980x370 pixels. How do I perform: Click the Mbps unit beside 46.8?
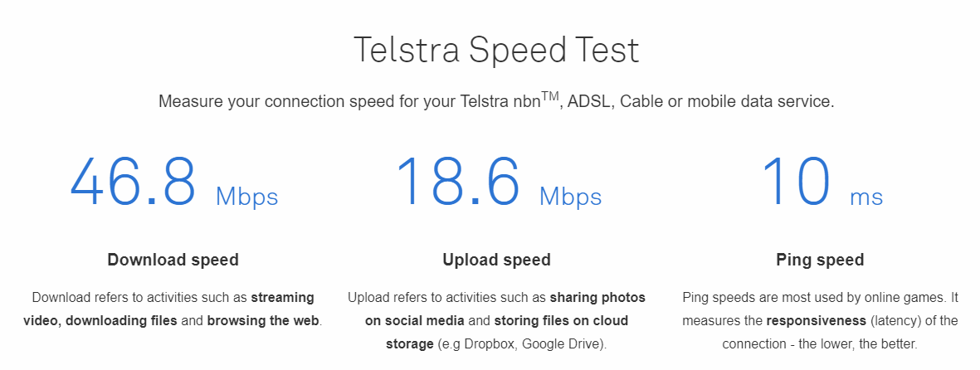(x=246, y=197)
